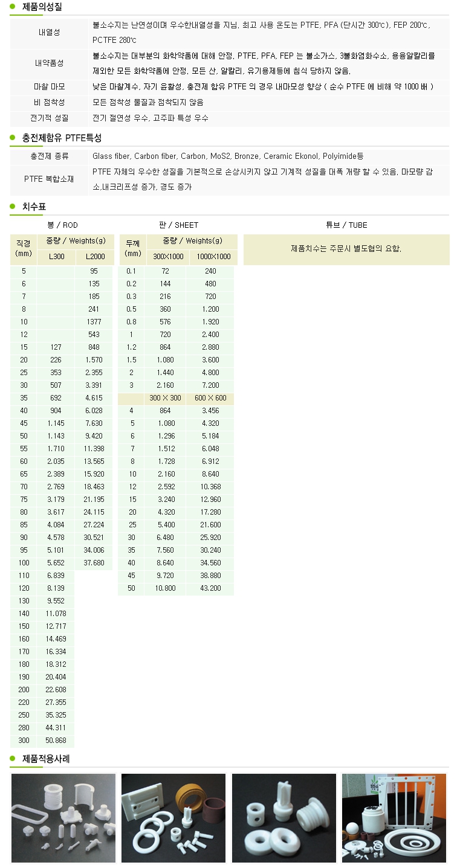Select the 봉 / ROD table title
Image resolution: width=460 pixels, height=868 pixels.
[x=62, y=225]
